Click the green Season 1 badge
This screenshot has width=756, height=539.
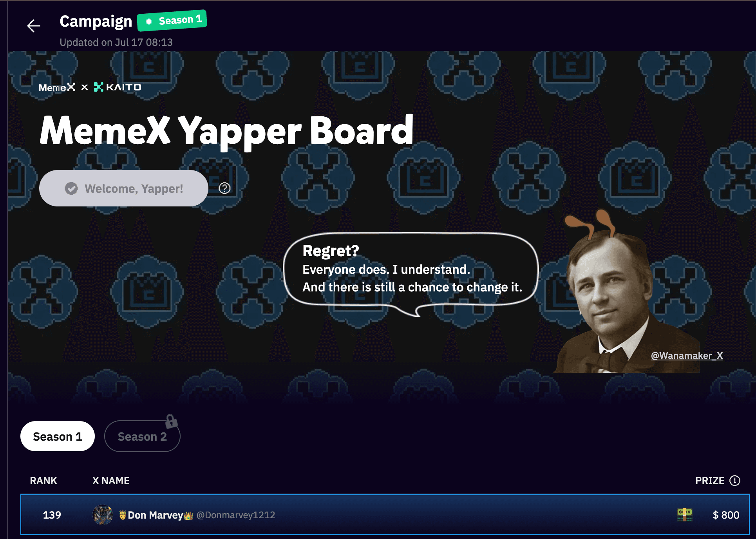[172, 20]
